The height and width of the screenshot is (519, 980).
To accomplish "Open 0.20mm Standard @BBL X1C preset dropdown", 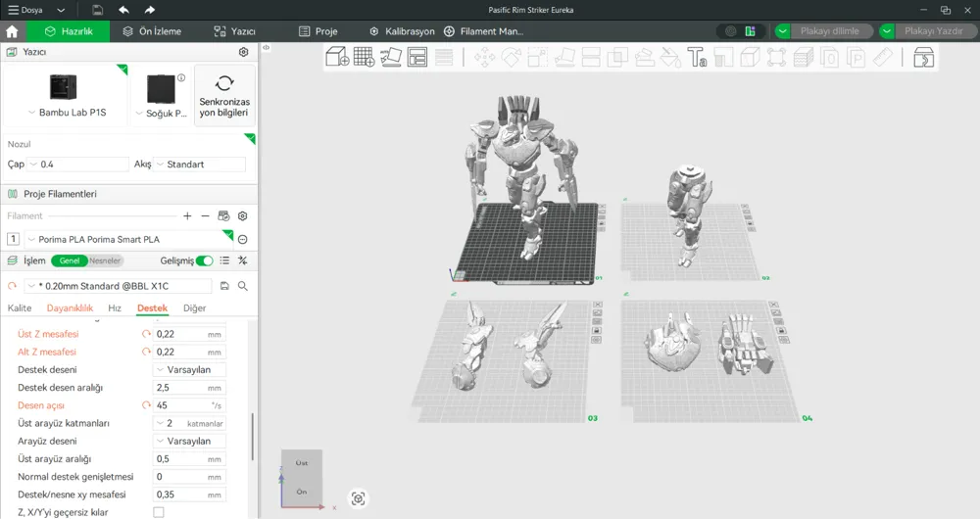I will pos(119,286).
